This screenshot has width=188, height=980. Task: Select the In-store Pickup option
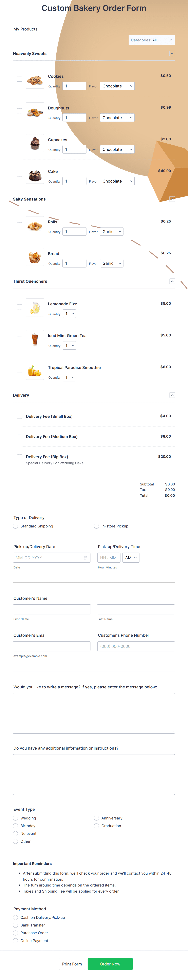[96, 526]
